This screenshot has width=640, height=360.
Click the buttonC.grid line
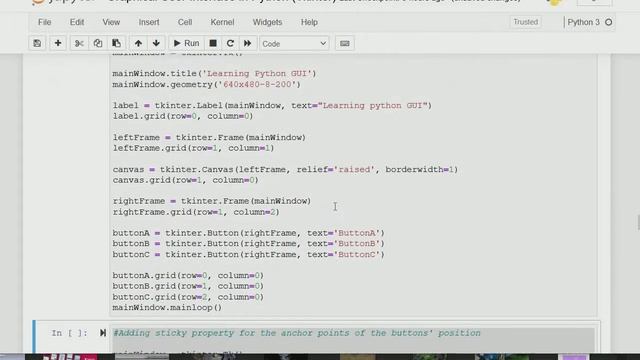(188, 297)
